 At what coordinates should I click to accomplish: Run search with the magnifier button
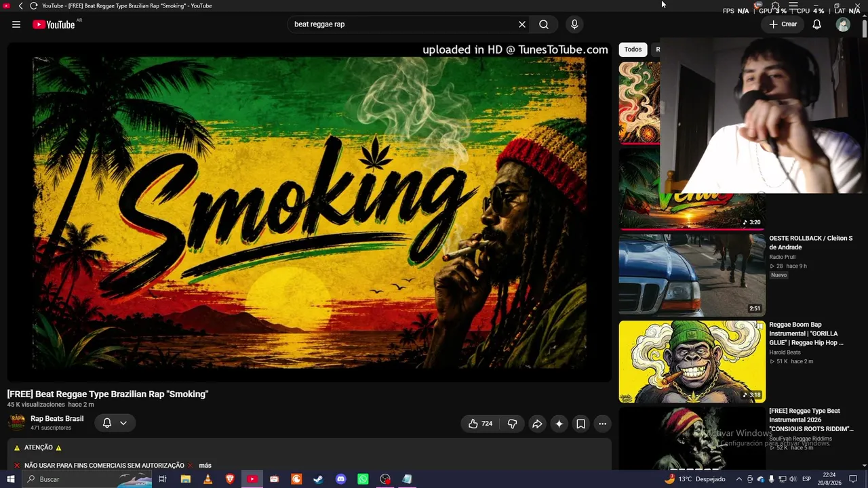[x=544, y=24]
